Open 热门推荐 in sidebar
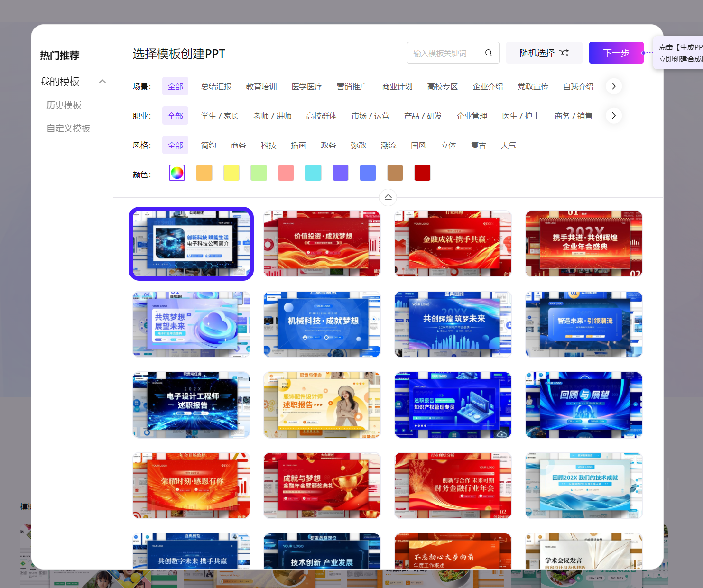 point(60,55)
